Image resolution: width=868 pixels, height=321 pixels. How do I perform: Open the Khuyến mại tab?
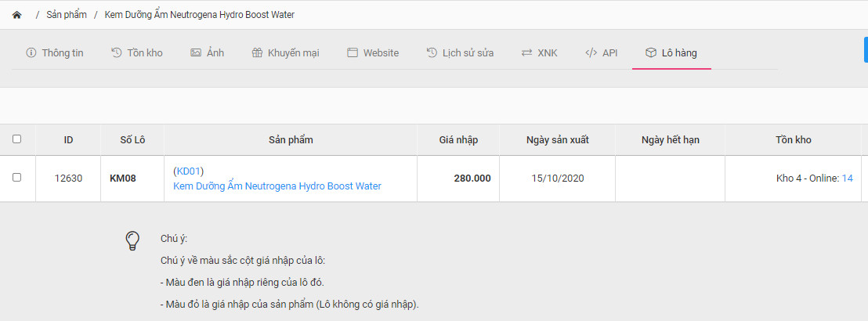tap(285, 53)
